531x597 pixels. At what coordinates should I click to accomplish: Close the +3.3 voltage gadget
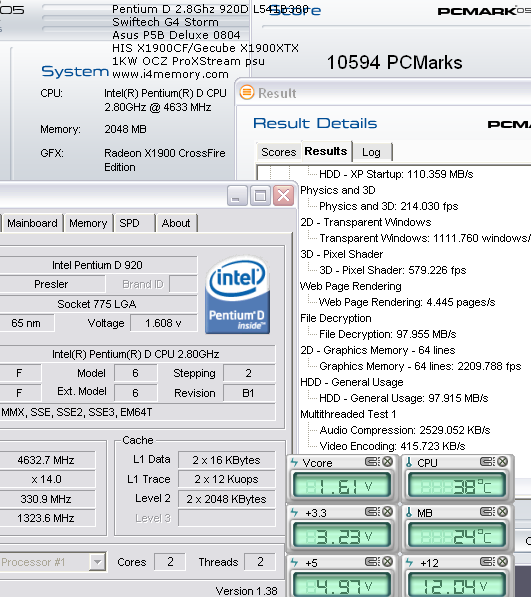click(387, 512)
